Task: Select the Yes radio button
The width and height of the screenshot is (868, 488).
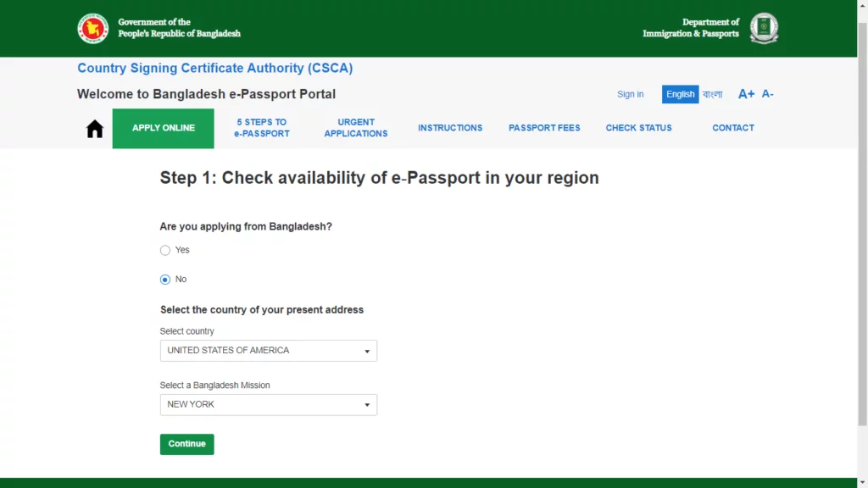Action: click(165, 251)
